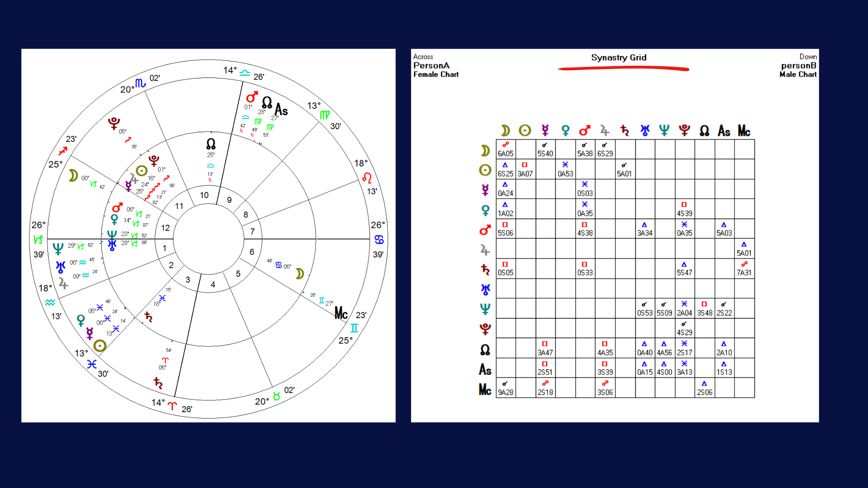Select grid cell "1S13"

pos(724,368)
